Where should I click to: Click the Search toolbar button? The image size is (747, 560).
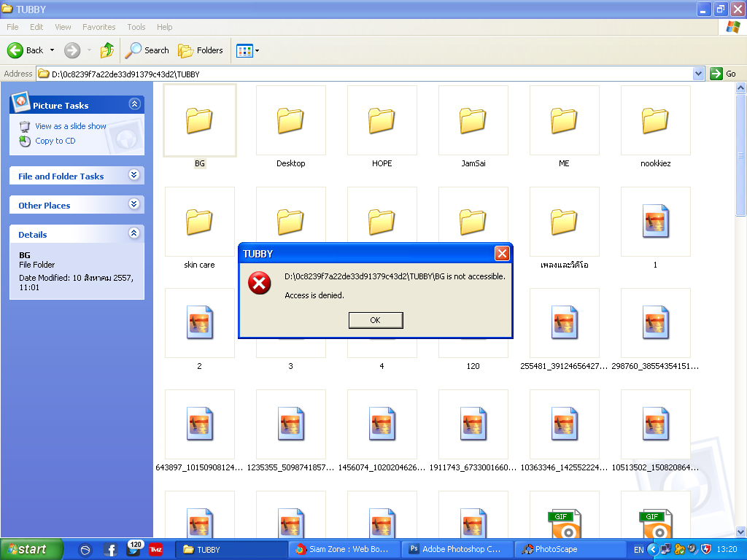(x=147, y=50)
